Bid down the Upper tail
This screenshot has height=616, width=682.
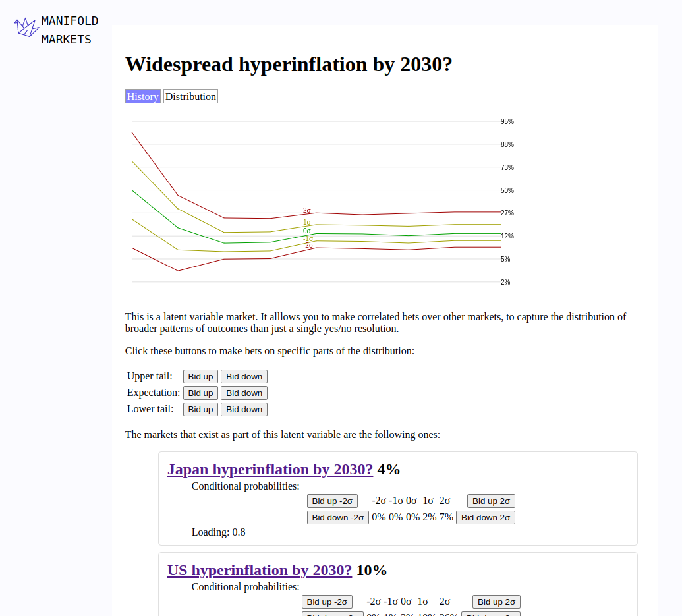244,377
